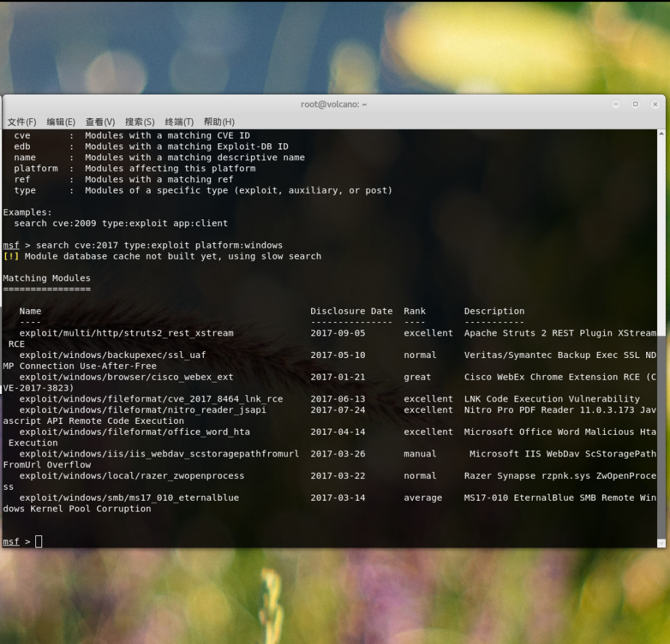The width and height of the screenshot is (670, 644).
Task: Open the 帮助(H) menu
Action: [x=219, y=122]
